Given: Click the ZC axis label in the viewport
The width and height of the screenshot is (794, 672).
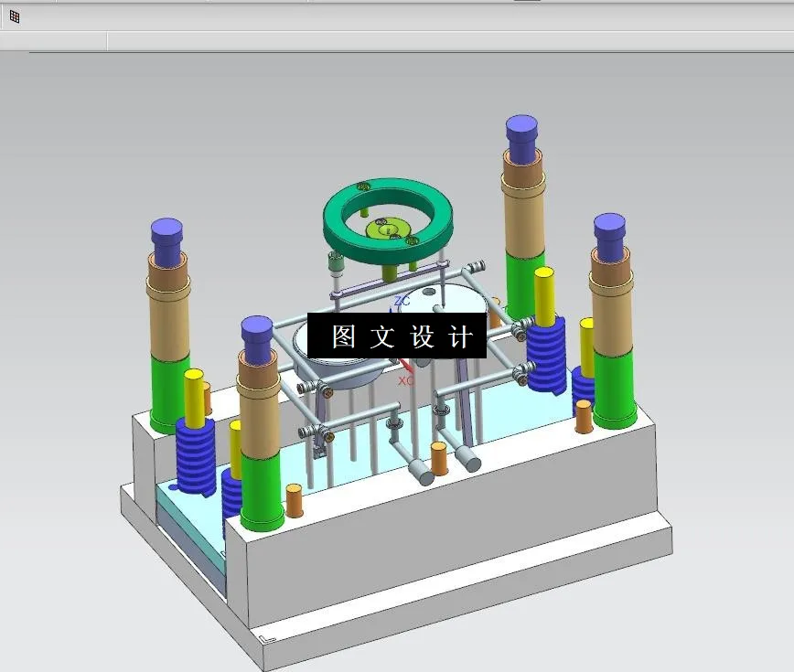Looking at the screenshot, I should 402,299.
